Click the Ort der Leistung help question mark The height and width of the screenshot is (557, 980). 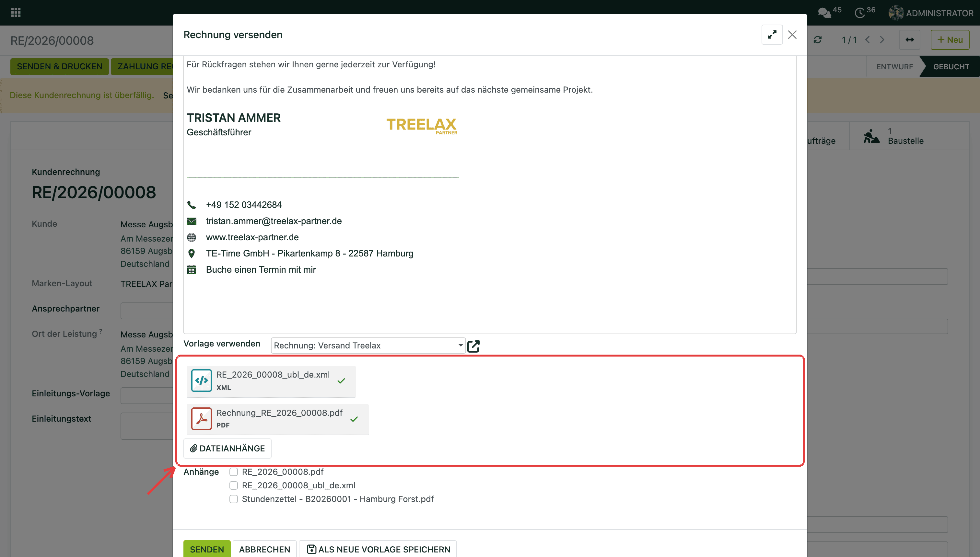101,331
